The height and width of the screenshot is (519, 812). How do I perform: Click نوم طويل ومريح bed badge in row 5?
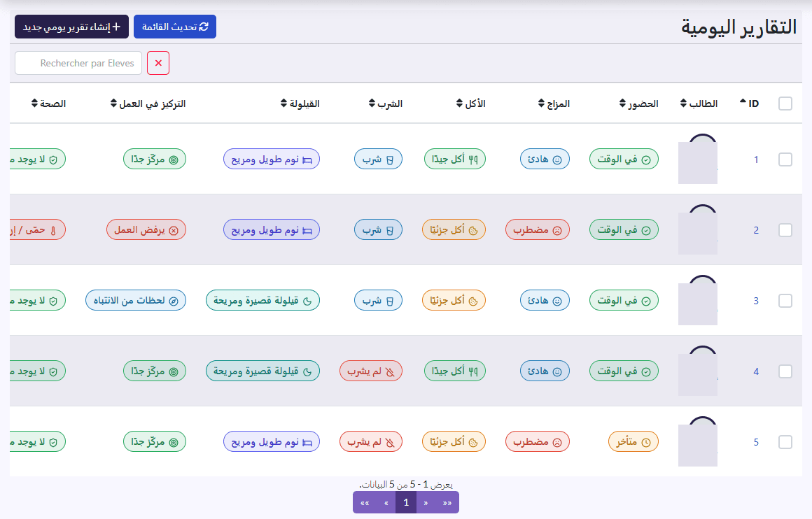pos(272,442)
